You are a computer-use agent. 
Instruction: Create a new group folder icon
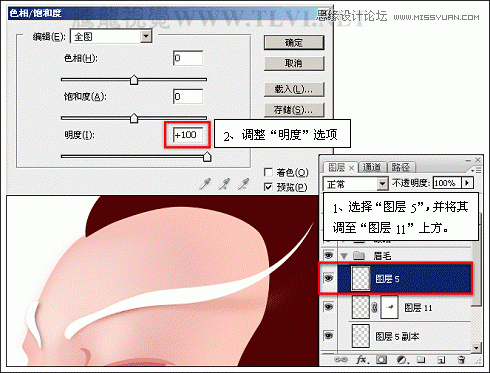(421, 360)
